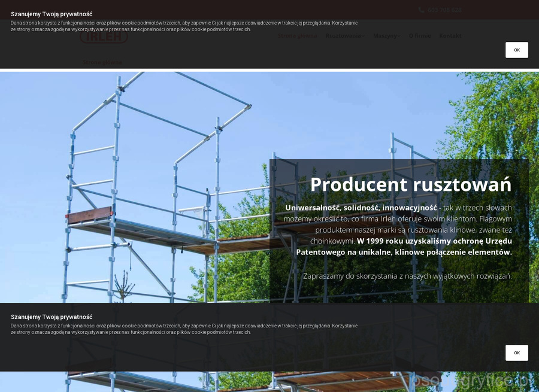Open the O firmie page

pos(420,36)
